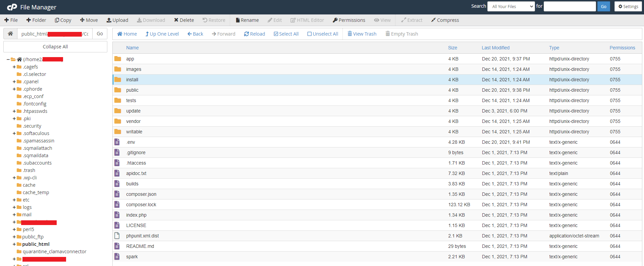The width and height of the screenshot is (644, 266).
Task: Collapse the home root tree node
Action: pos(8,59)
